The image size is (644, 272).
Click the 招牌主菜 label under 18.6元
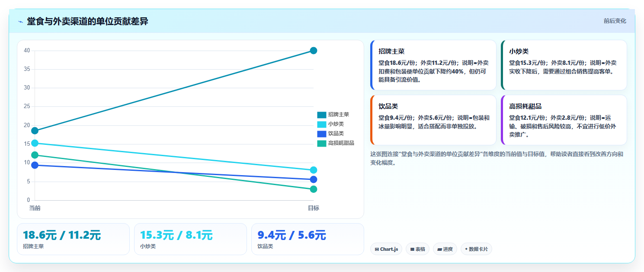pyautogui.click(x=33, y=246)
